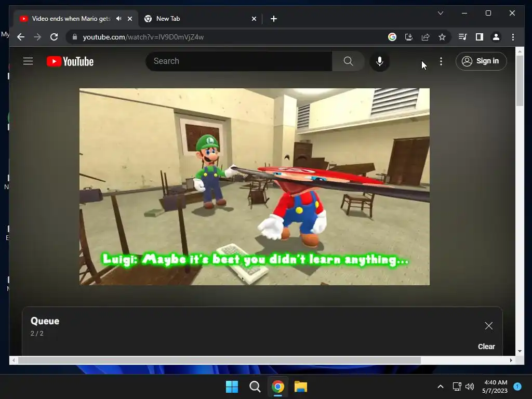This screenshot has width=532, height=399.
Task: Click the horizontal scroll right arrow
Action: (x=511, y=361)
